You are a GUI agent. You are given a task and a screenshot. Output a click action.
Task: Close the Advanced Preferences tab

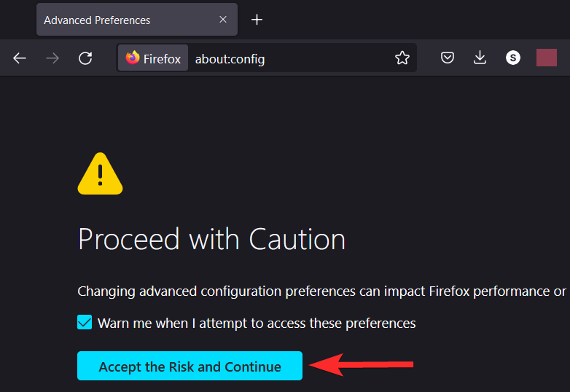[223, 20]
